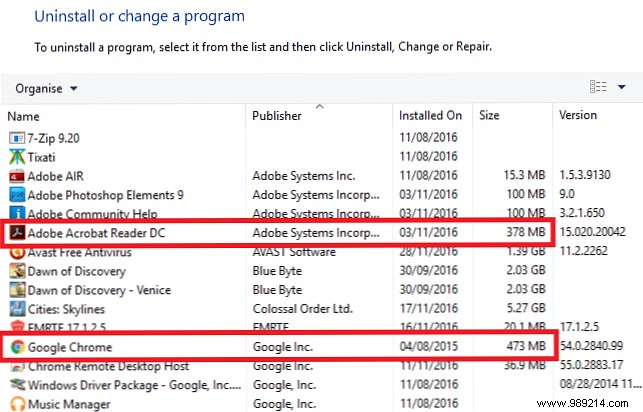The image size is (643, 412).
Task: Select the Tixati icon in the list
Action: 16,156
